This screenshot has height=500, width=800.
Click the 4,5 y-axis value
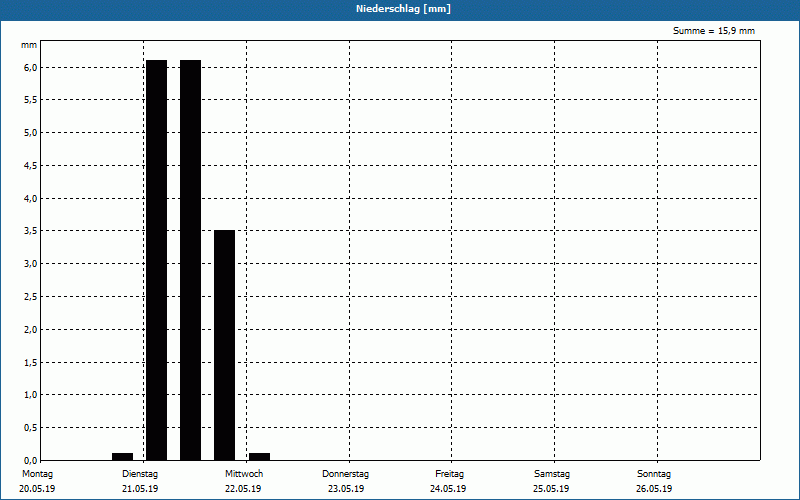click(30, 166)
